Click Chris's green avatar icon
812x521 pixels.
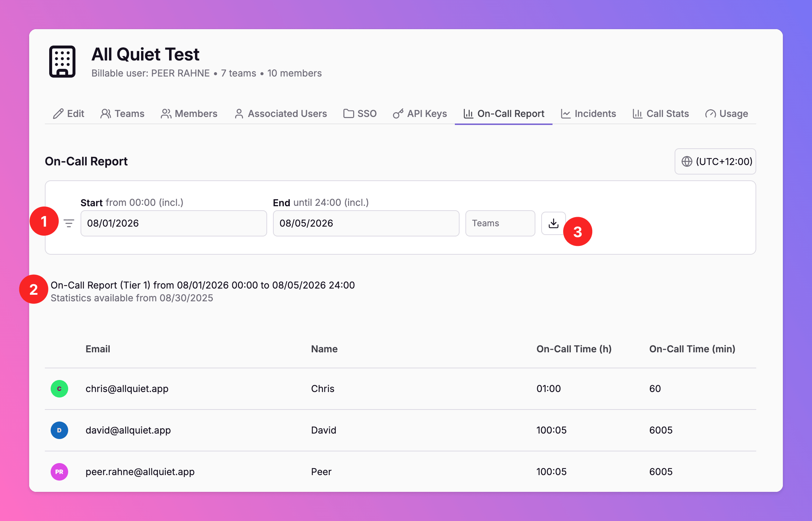pos(59,389)
